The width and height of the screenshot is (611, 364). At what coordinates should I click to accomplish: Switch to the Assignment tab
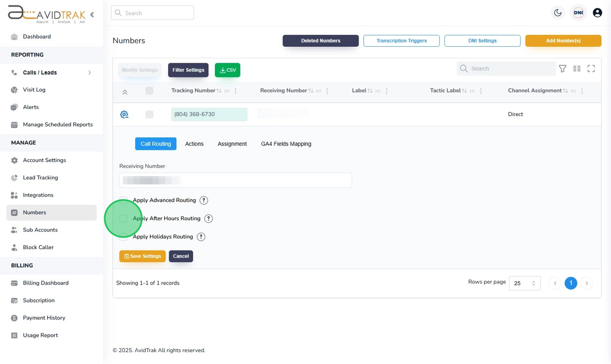[x=232, y=144]
